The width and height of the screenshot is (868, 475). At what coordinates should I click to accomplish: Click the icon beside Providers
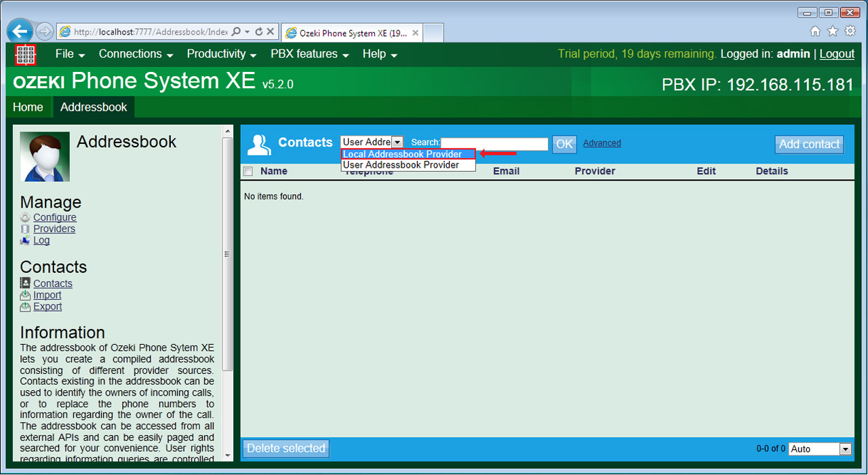tap(25, 229)
